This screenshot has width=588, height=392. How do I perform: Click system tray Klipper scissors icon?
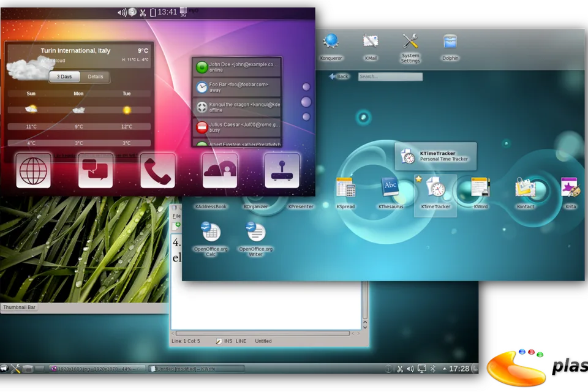[x=400, y=369]
